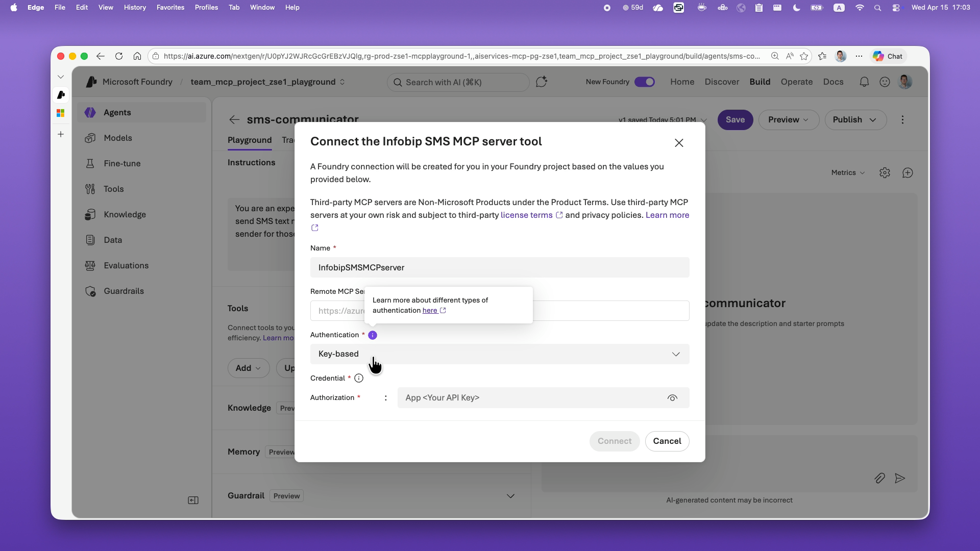Open the Guardrails section
The image size is (980, 551).
point(122,291)
